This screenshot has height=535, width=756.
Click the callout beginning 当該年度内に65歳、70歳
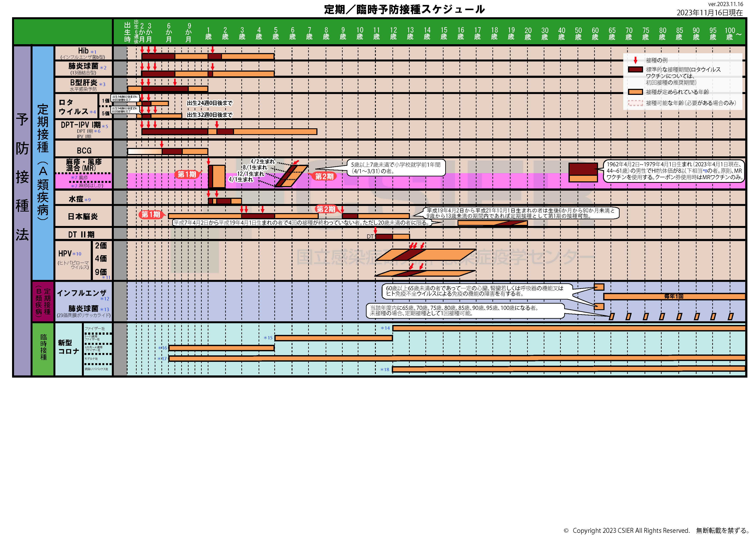point(465,310)
